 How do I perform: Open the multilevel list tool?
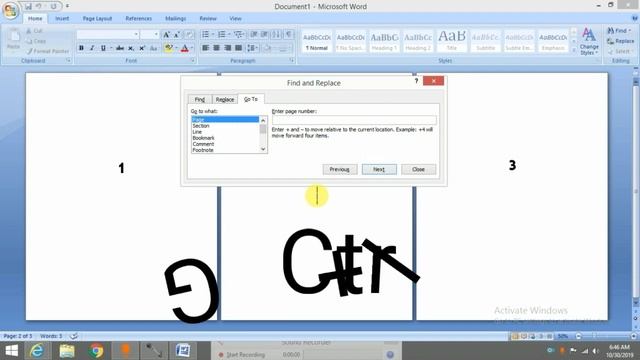[238, 35]
